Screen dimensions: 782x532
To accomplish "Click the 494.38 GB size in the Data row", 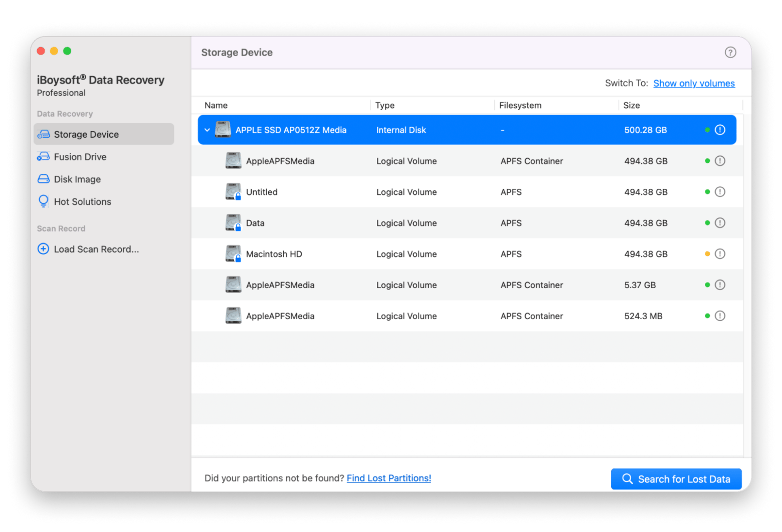I will pos(646,223).
